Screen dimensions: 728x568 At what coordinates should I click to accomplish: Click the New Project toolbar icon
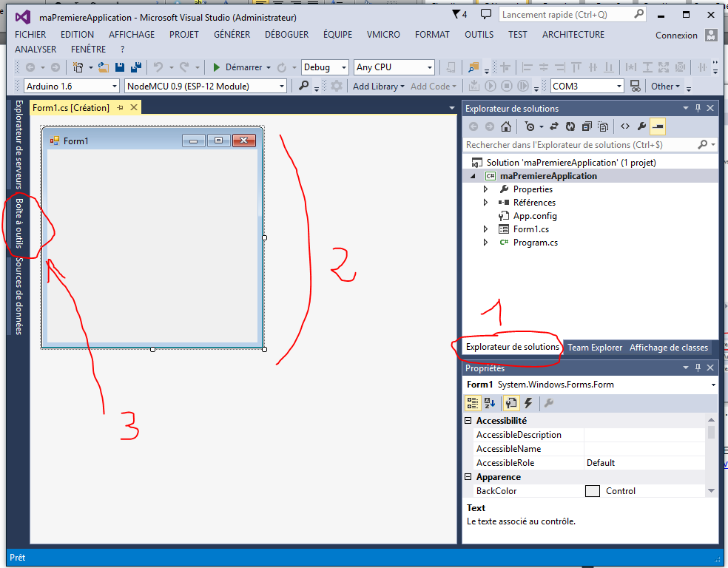coord(78,67)
